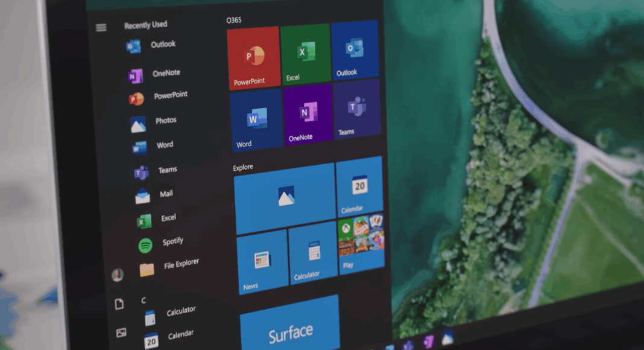This screenshot has height=350, width=644.
Task: Click the Teams icon on the taskbar
Action: (408, 345)
